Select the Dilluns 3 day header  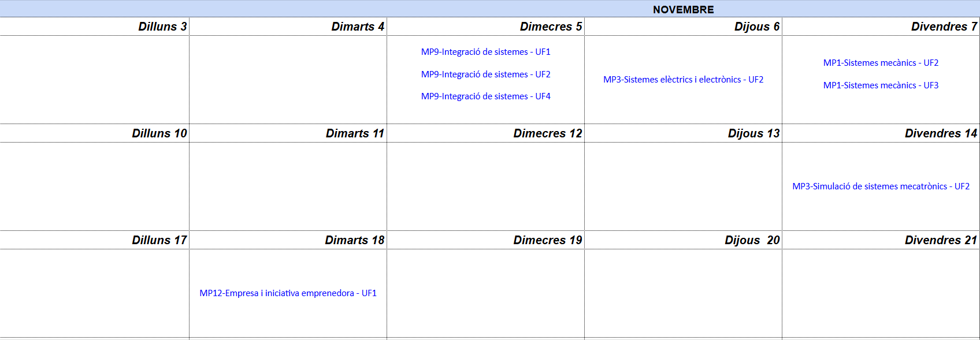click(x=162, y=27)
